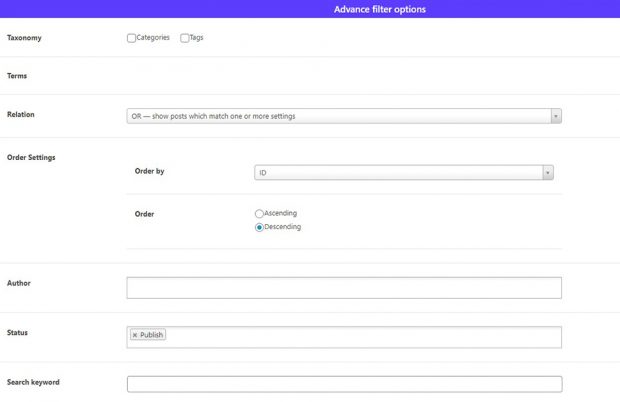The width and height of the screenshot is (620, 402).
Task: Click the Author field label
Action: (x=19, y=283)
